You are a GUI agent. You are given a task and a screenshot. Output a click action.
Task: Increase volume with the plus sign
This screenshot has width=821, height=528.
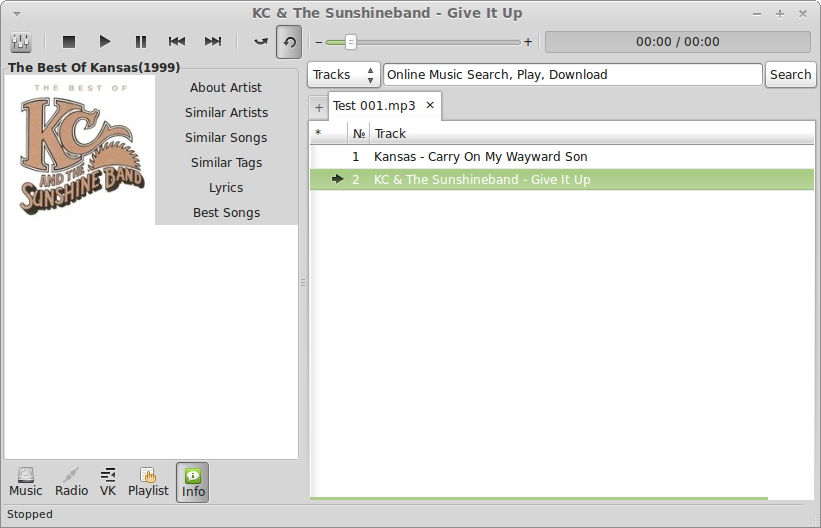[x=528, y=42]
